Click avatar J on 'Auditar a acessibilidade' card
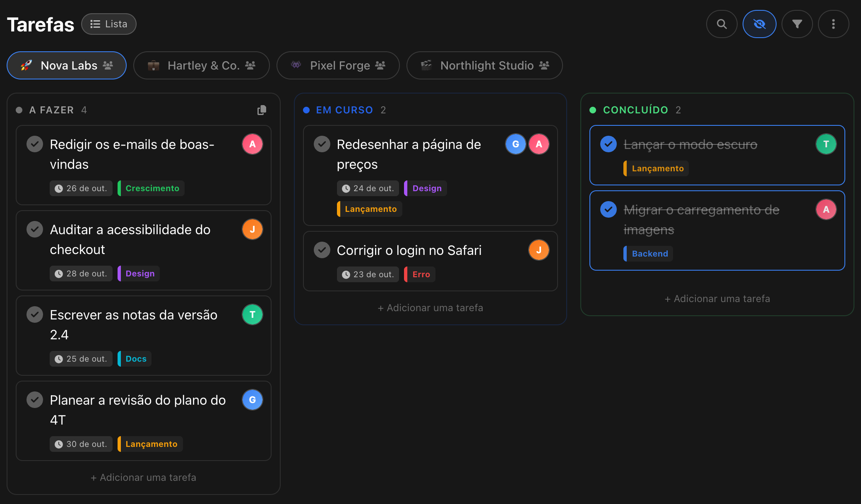Image resolution: width=861 pixels, height=504 pixels. 253,229
